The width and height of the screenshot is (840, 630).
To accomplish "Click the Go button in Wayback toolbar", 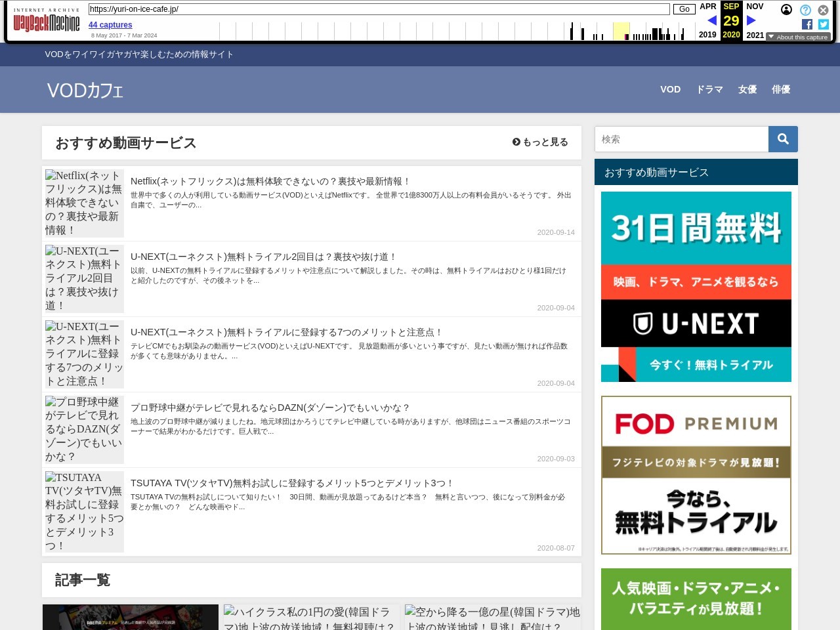I will click(x=684, y=9).
